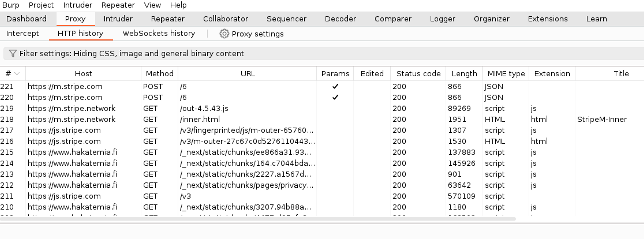Screen dimensions: 644x239
Task: Select row 219 out-4.5.43.js request
Action: click(x=204, y=108)
